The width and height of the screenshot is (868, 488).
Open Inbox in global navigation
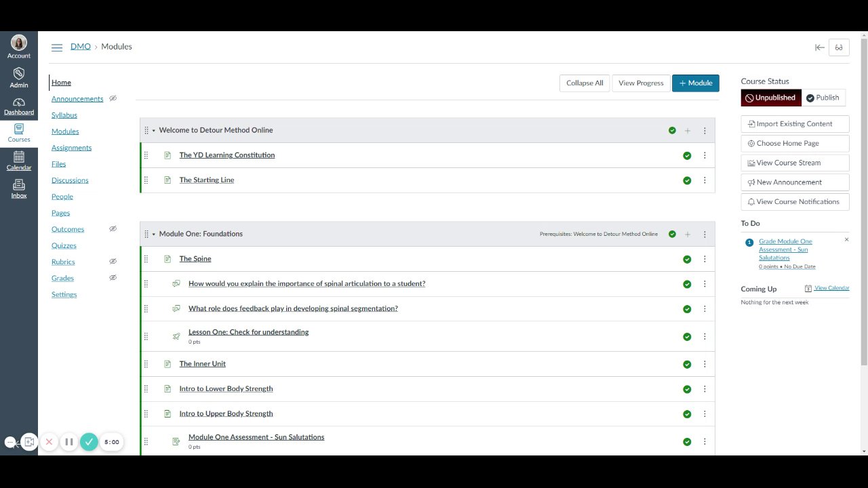tap(19, 189)
